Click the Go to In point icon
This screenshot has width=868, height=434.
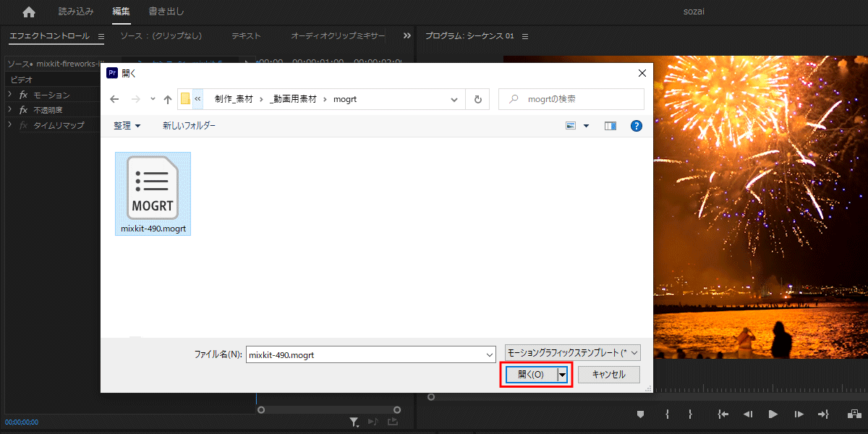(723, 414)
